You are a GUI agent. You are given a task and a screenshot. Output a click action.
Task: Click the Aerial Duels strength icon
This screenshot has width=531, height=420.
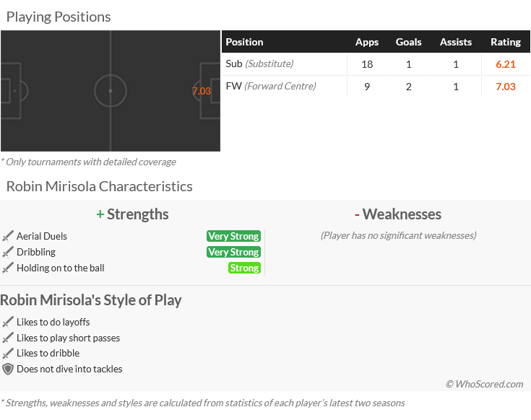[x=8, y=236]
